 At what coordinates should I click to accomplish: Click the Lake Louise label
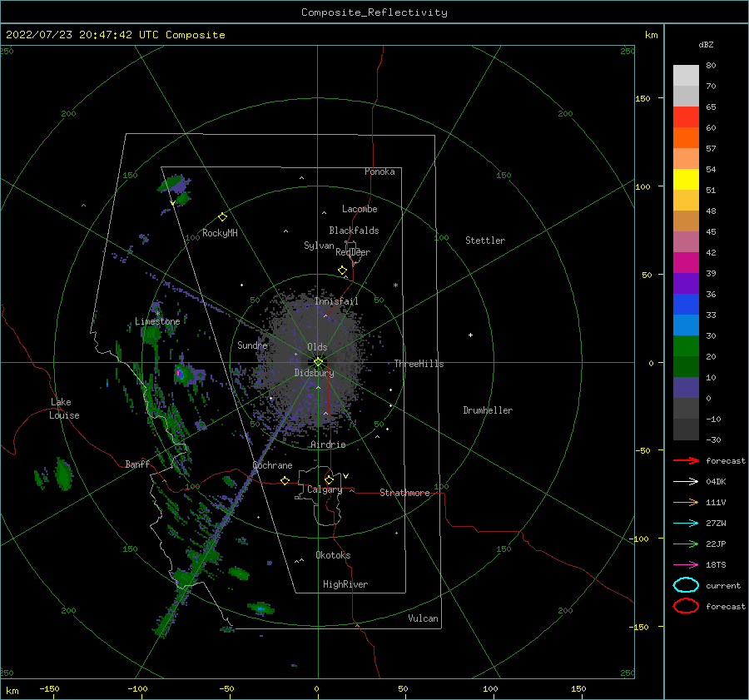[x=64, y=409]
